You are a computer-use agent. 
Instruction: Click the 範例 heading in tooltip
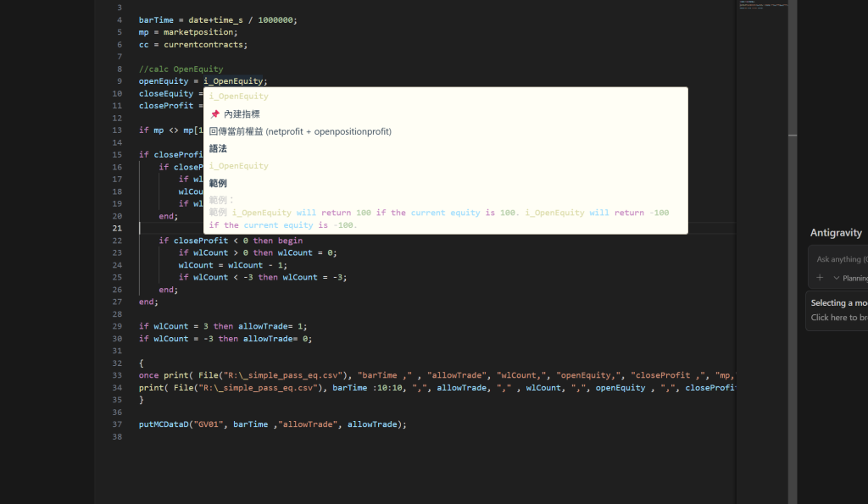[x=218, y=183]
